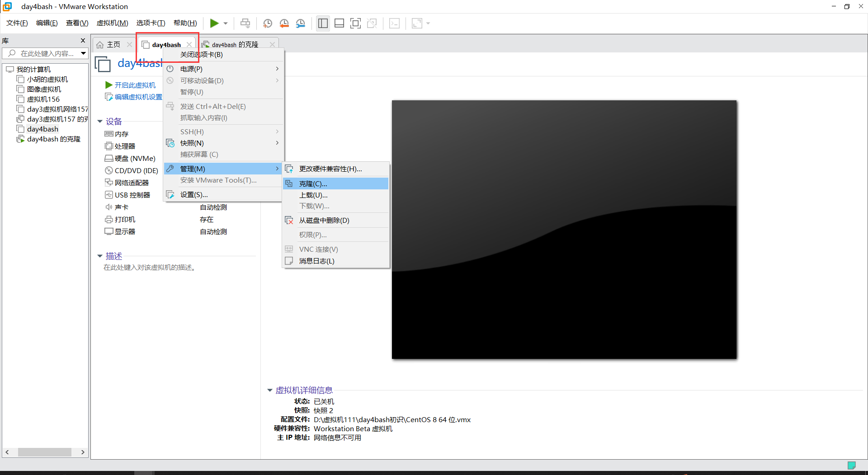The height and width of the screenshot is (475, 868).
Task: Collapse the 设备 section triangle
Action: pyautogui.click(x=100, y=121)
